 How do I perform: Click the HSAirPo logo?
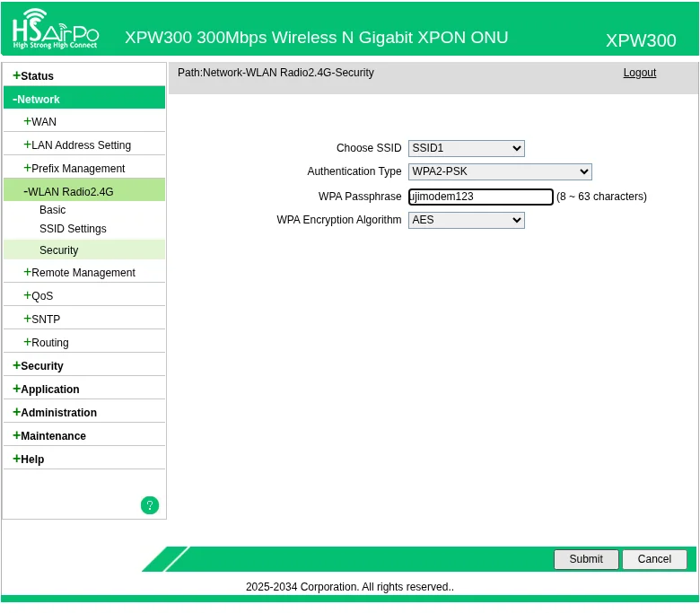click(x=56, y=29)
